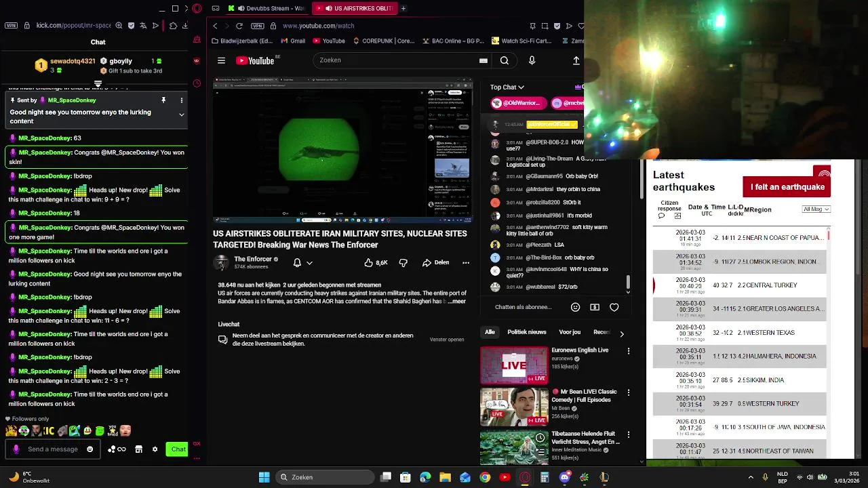Open Euronews English Live thumbnail

pyautogui.click(x=514, y=365)
